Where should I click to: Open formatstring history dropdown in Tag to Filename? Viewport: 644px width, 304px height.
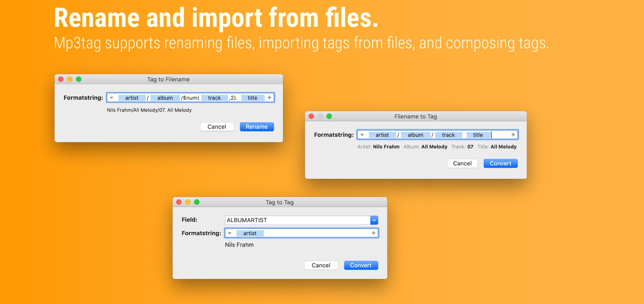pyautogui.click(x=112, y=98)
